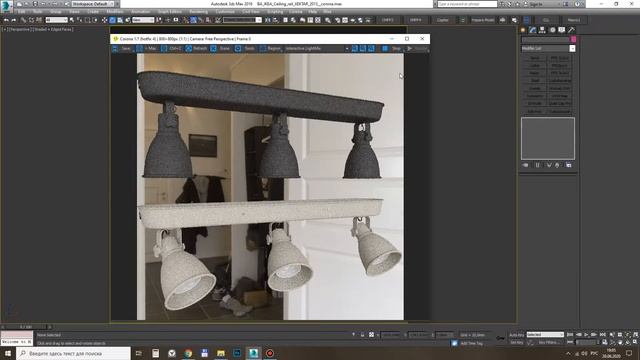Toggle Window/Crossing selection mode
Image resolution: width=640 pixels, height=360 pixels.
(x=96, y=20)
